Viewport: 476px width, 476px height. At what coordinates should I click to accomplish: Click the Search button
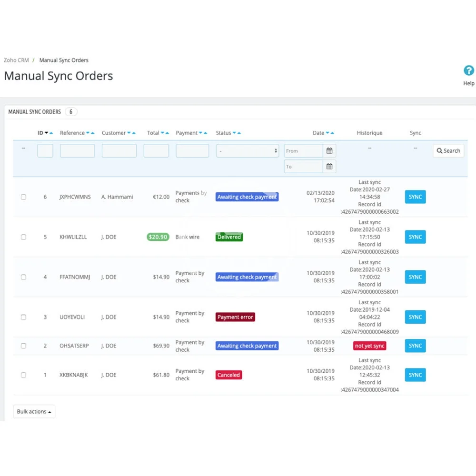point(448,150)
